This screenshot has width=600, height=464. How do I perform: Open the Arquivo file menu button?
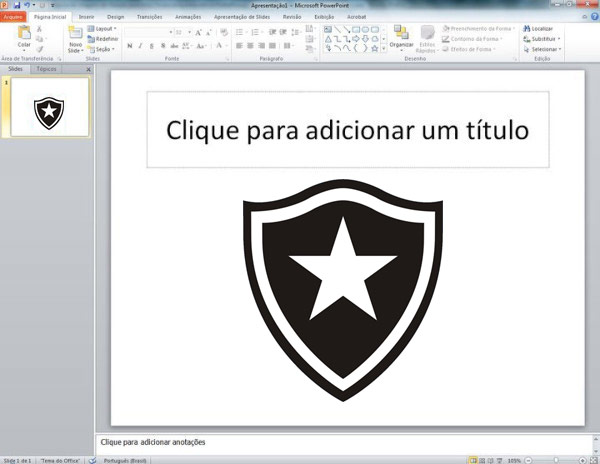coord(15,17)
